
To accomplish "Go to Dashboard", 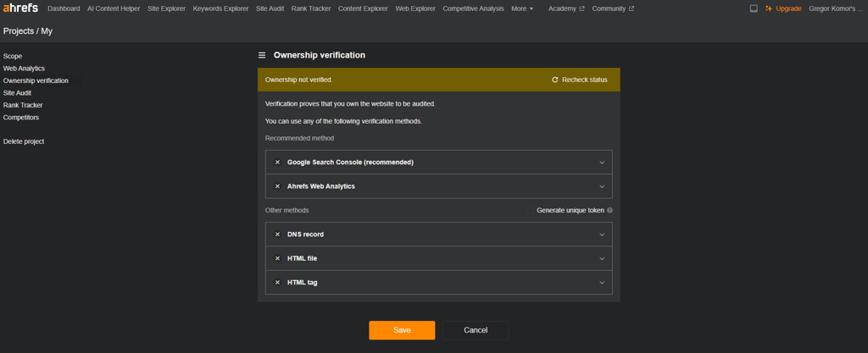I will pos(64,8).
